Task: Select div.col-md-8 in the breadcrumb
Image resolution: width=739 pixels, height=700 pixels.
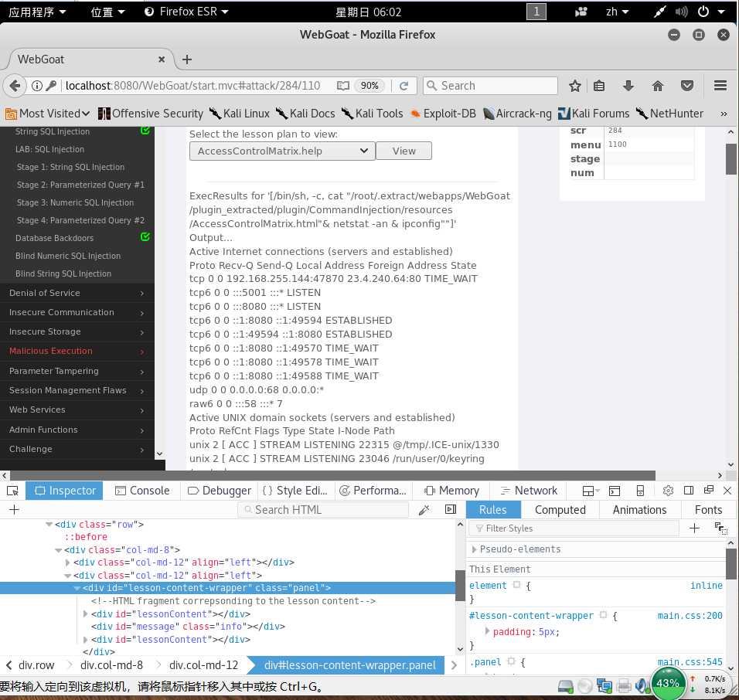Action: [x=111, y=665]
